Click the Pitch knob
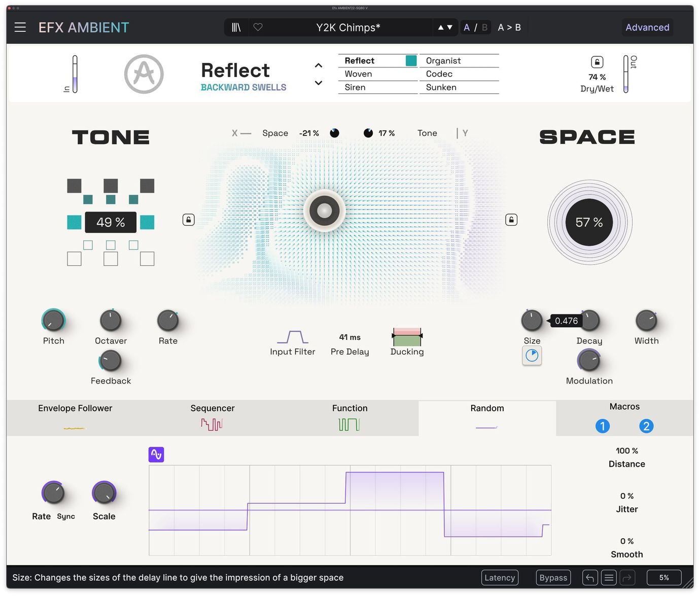Image resolution: width=700 pixels, height=596 pixels. (x=53, y=321)
